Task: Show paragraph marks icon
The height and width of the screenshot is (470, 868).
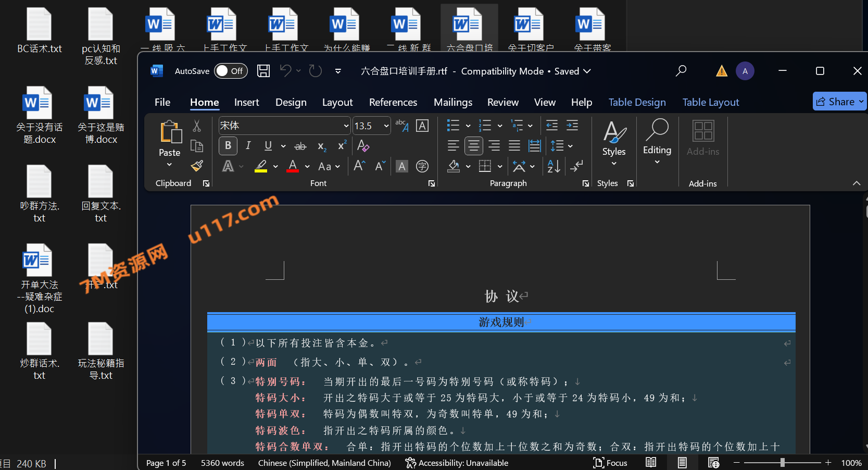Action: tap(576, 166)
